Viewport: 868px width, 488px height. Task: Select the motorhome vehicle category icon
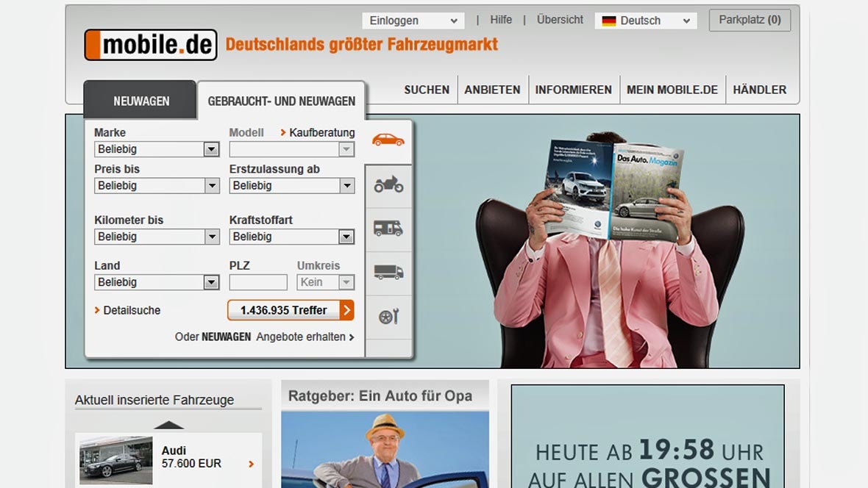click(x=388, y=228)
